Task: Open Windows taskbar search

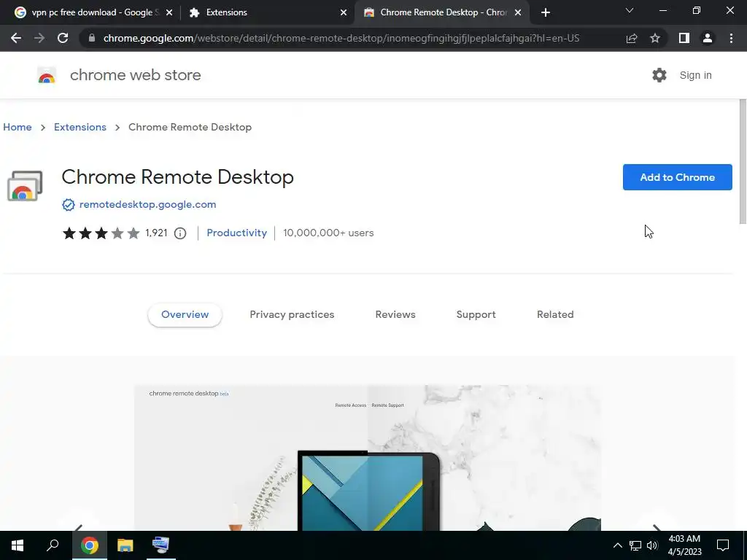Action: pos(53,545)
